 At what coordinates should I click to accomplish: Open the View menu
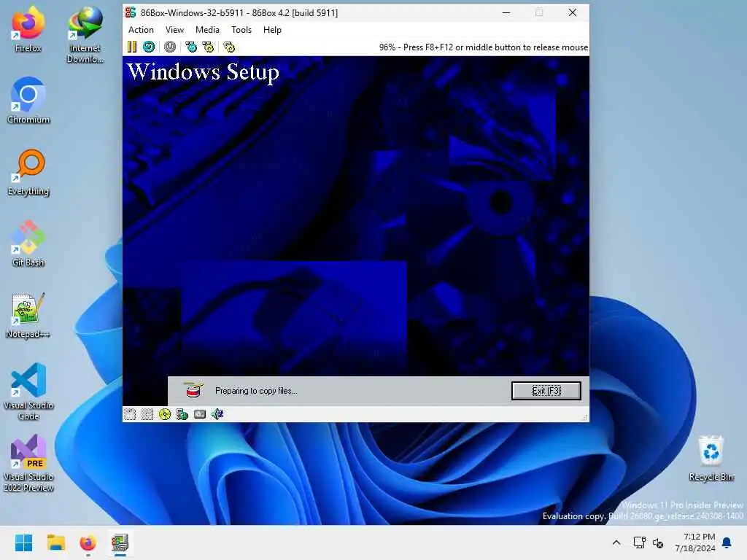click(x=174, y=29)
